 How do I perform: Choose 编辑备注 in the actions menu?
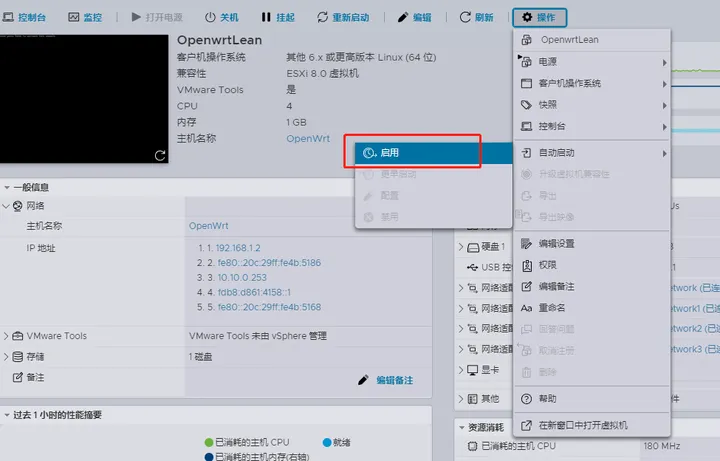click(591, 287)
